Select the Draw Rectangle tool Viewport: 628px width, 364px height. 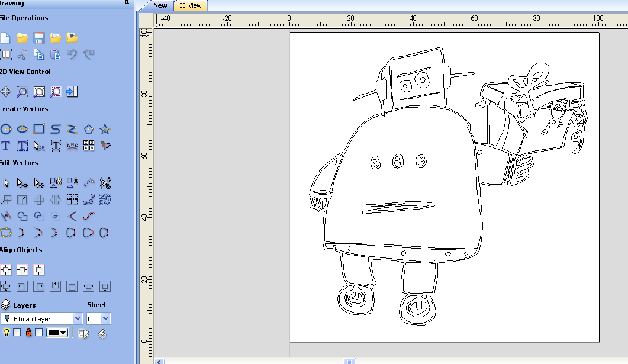point(39,129)
